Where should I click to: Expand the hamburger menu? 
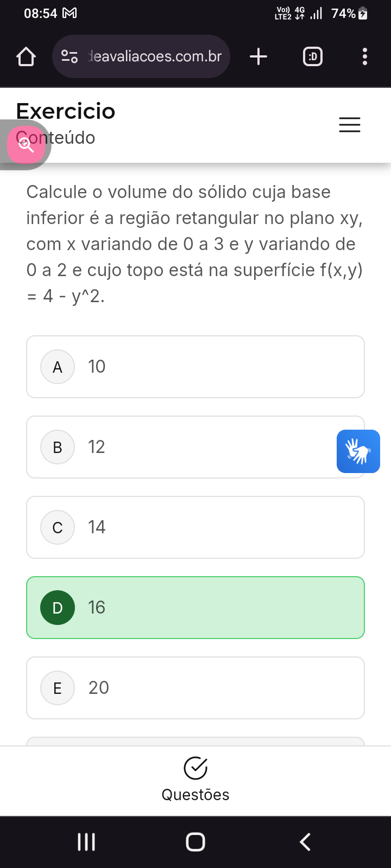[349, 125]
